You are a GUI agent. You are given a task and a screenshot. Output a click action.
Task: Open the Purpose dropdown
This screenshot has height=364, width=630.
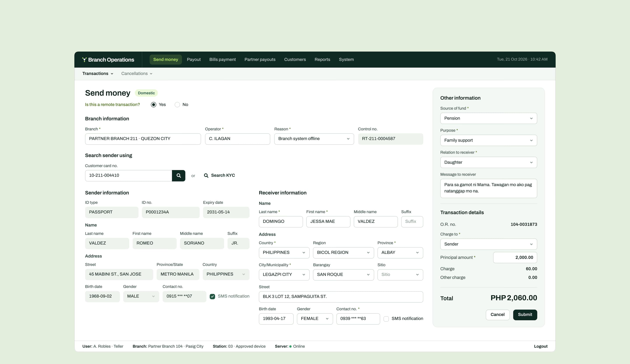pos(488,140)
